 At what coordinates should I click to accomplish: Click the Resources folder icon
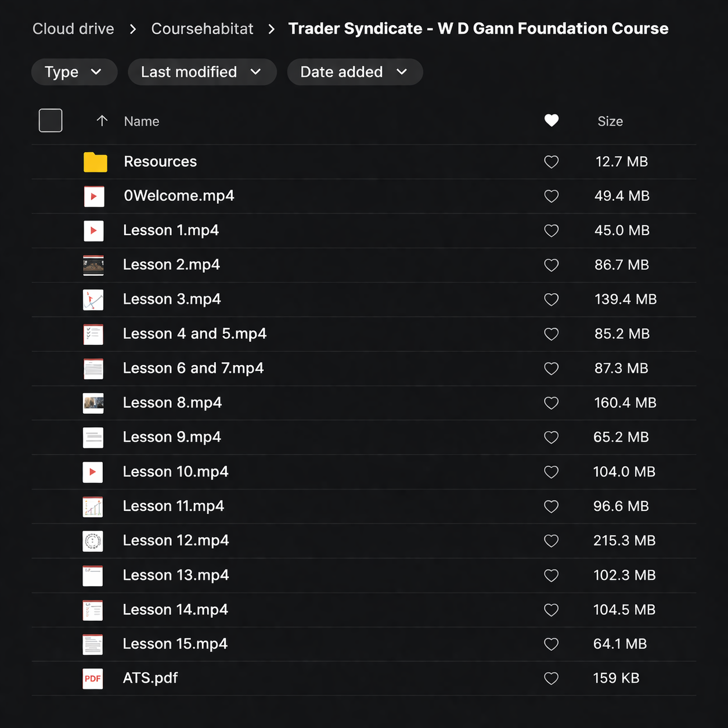coord(95,162)
